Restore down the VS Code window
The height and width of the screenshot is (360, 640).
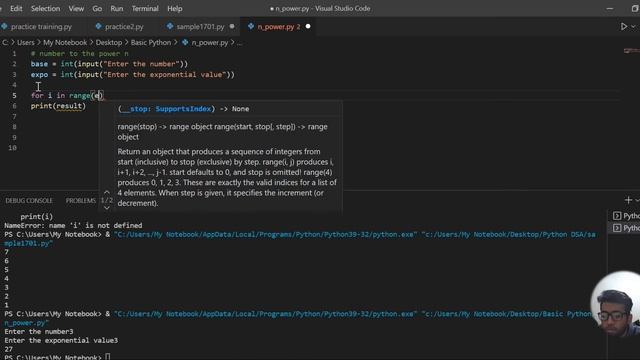coord(635,9)
